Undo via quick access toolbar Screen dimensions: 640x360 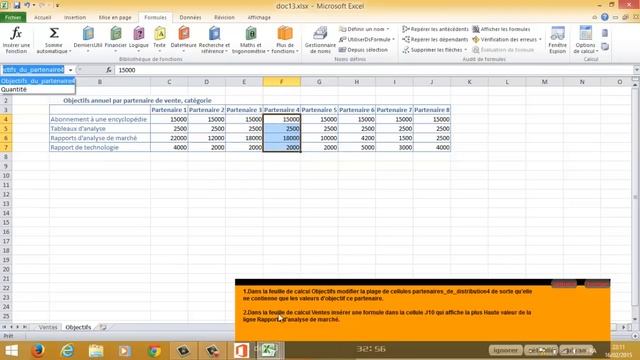tap(27, 5)
